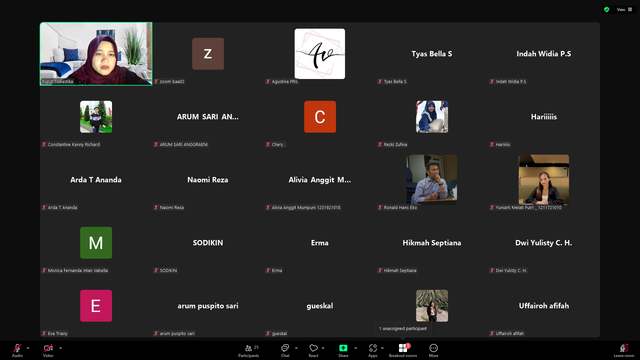The height and width of the screenshot is (360, 640).
Task: Select the gueskal participant tile
Action: (x=320, y=306)
